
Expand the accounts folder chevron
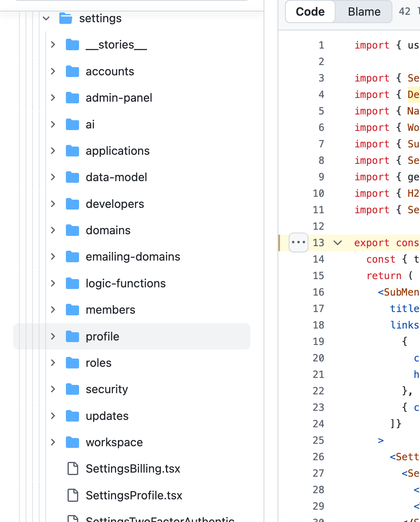click(x=53, y=71)
